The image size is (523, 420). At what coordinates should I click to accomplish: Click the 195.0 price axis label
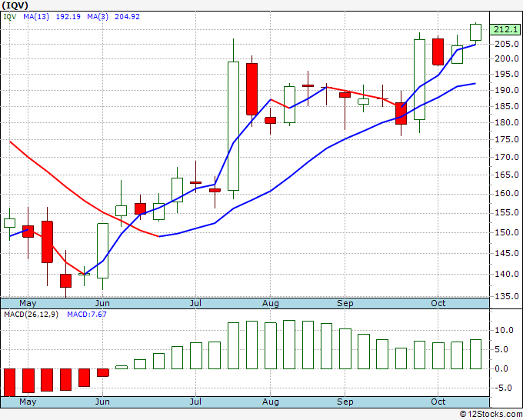pos(508,74)
